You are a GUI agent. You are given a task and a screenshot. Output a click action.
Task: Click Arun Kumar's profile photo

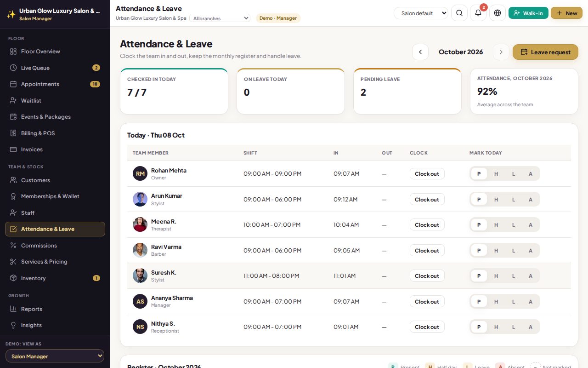coord(140,199)
